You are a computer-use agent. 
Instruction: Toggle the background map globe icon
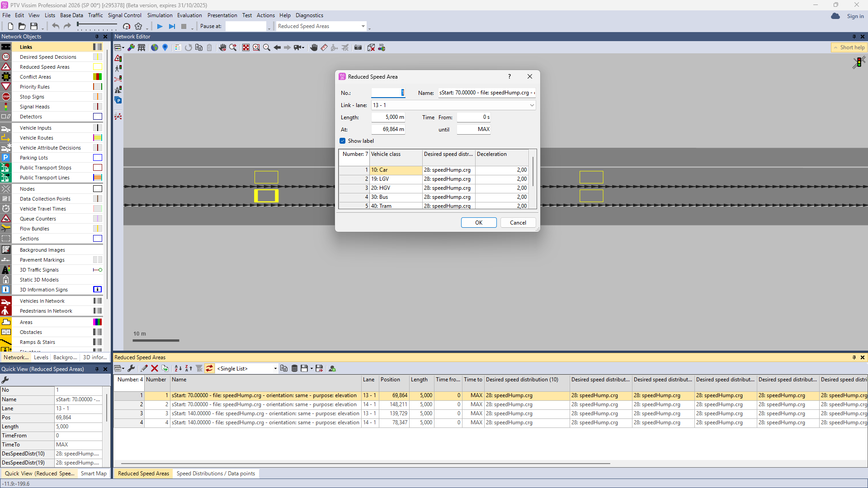pyautogui.click(x=155, y=47)
